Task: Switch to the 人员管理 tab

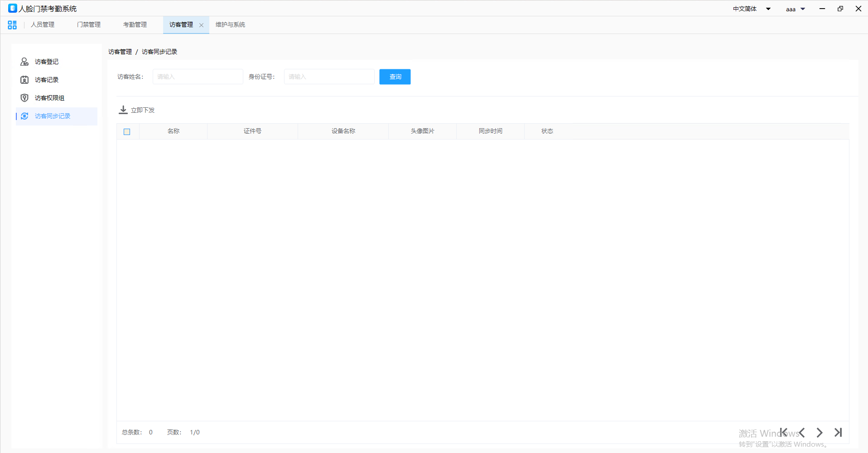Action: 43,25
